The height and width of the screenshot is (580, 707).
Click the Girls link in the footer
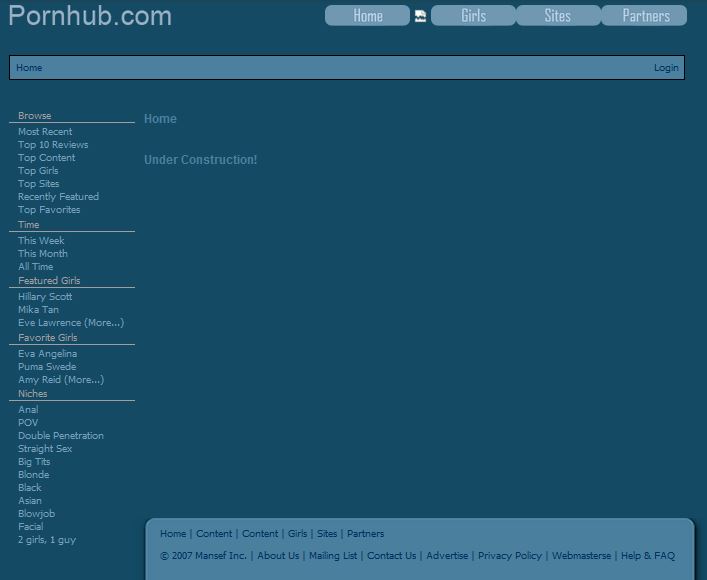pos(298,534)
